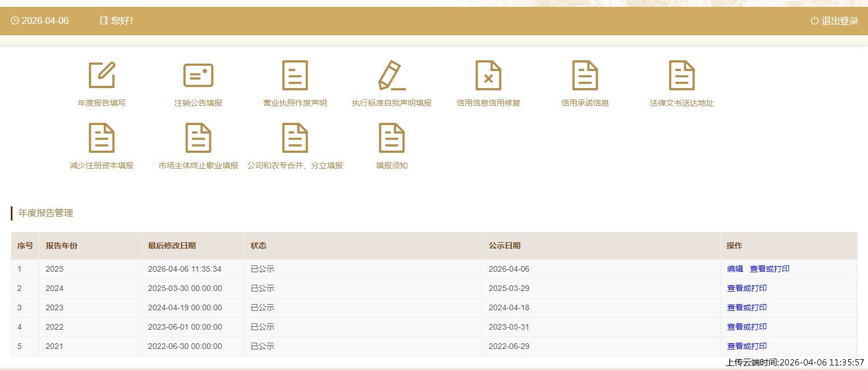View or print the 2024 annual report

pos(747,288)
